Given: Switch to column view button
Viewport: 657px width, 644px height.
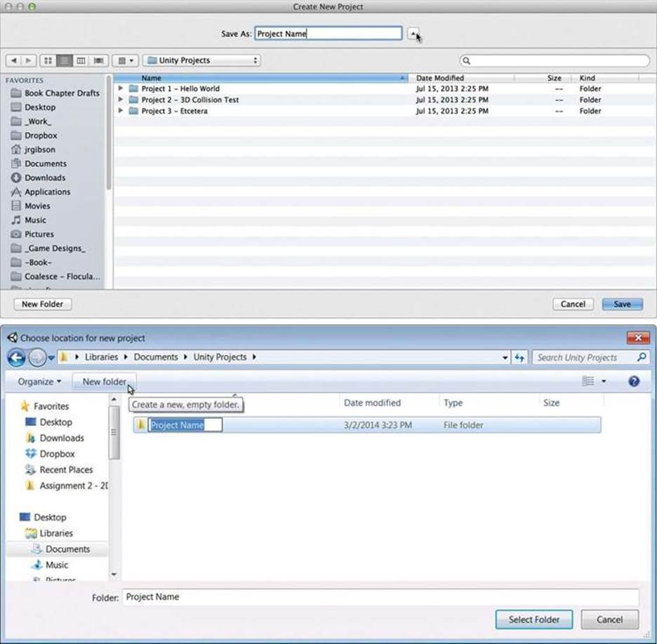Looking at the screenshot, I should click(81, 61).
